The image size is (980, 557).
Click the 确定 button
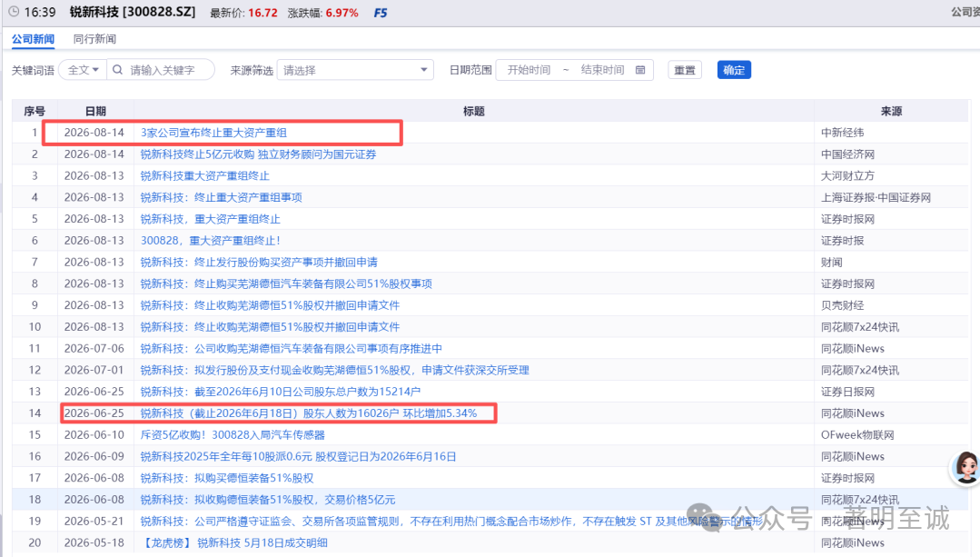pyautogui.click(x=734, y=70)
